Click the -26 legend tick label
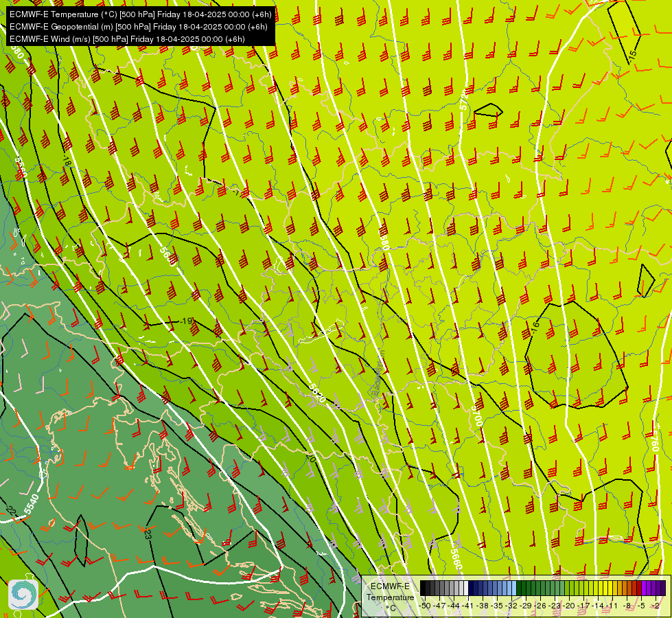 click(541, 606)
